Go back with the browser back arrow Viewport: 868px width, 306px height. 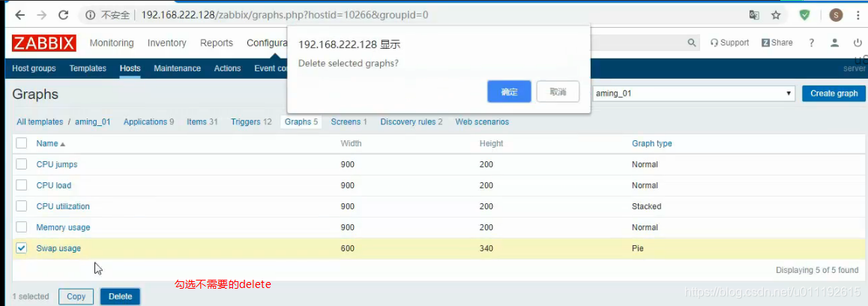click(x=20, y=15)
